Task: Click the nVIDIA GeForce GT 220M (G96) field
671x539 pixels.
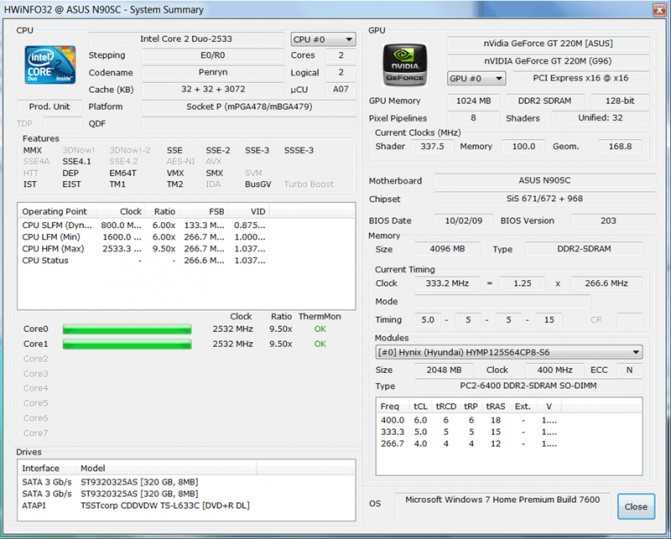Action: pos(548,61)
